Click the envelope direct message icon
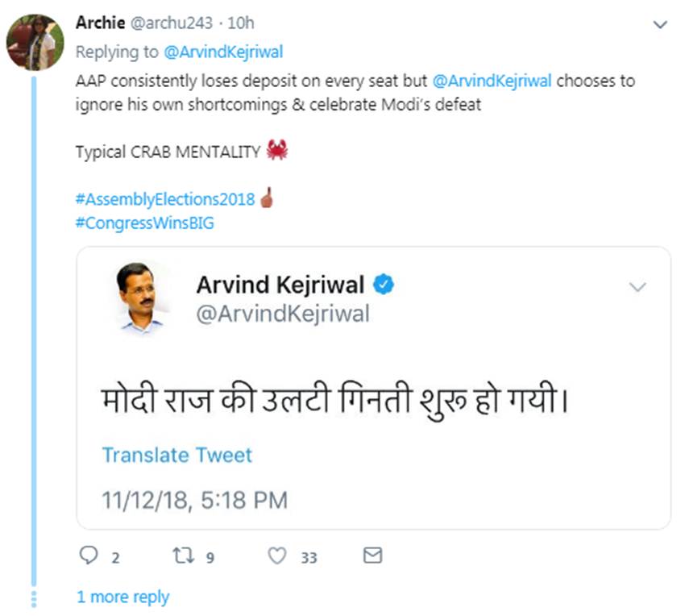 (372, 556)
